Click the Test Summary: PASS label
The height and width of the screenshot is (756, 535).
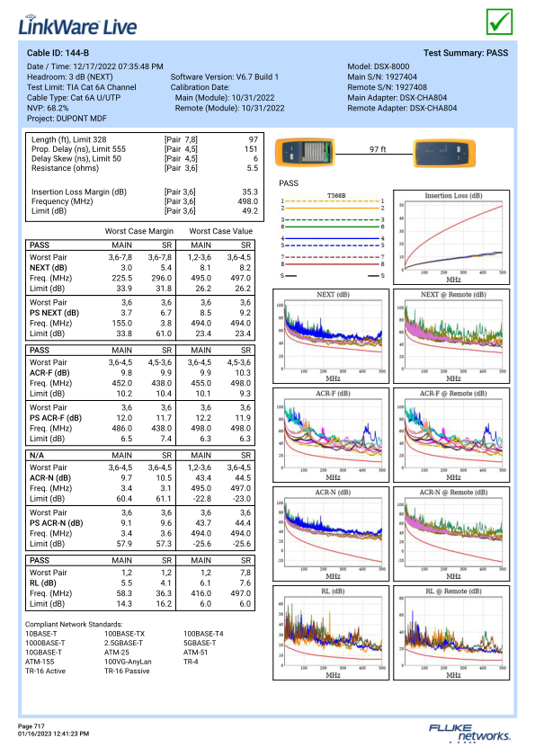click(x=466, y=53)
